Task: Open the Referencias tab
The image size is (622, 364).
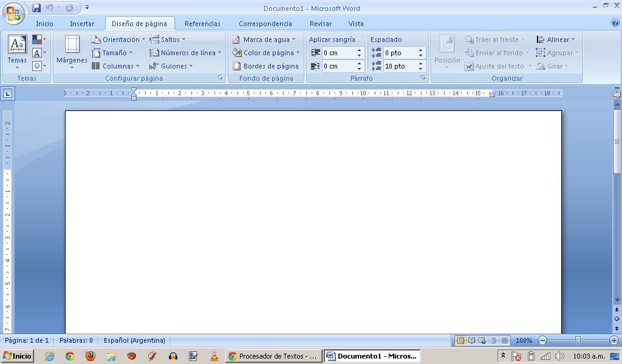Action: coord(202,24)
